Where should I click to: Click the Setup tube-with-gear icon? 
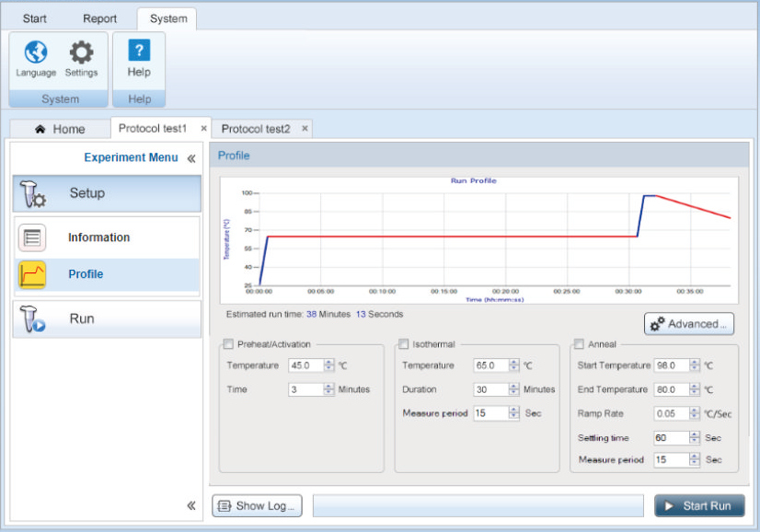click(x=32, y=194)
